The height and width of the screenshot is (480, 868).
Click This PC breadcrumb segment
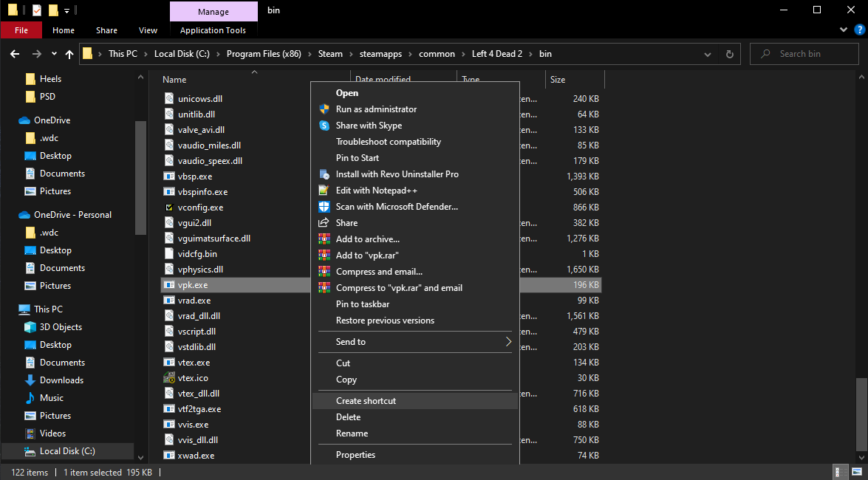(x=123, y=54)
